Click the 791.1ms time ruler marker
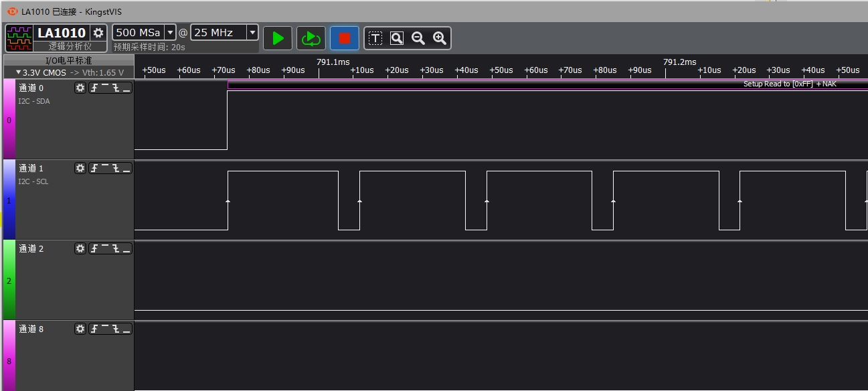868x391 pixels. pyautogui.click(x=333, y=62)
